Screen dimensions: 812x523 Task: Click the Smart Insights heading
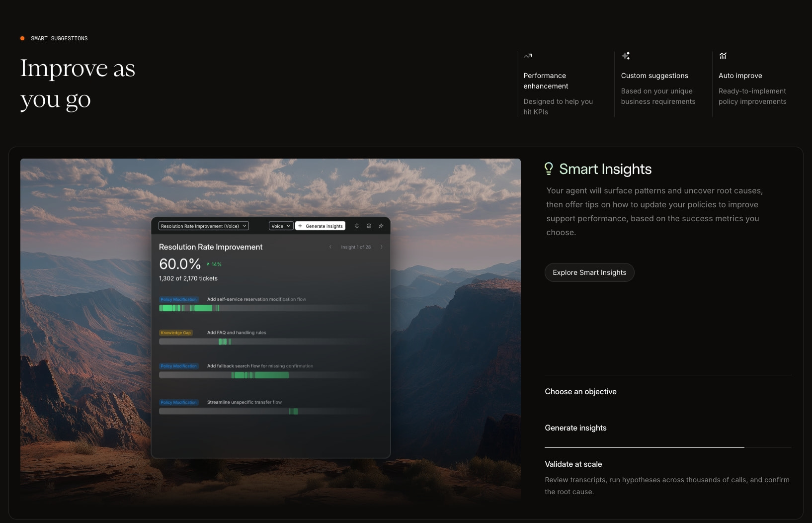point(605,169)
